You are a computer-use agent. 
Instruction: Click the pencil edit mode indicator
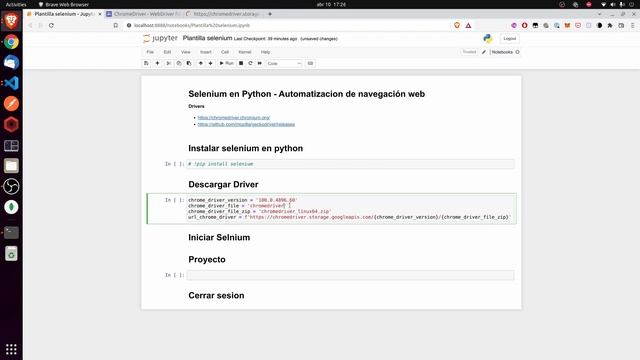pyautogui.click(x=484, y=52)
